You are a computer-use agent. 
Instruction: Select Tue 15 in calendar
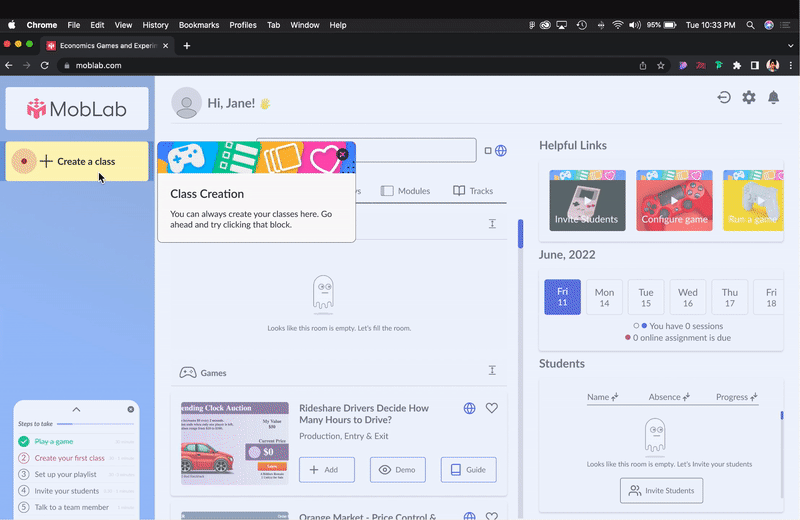coord(646,297)
